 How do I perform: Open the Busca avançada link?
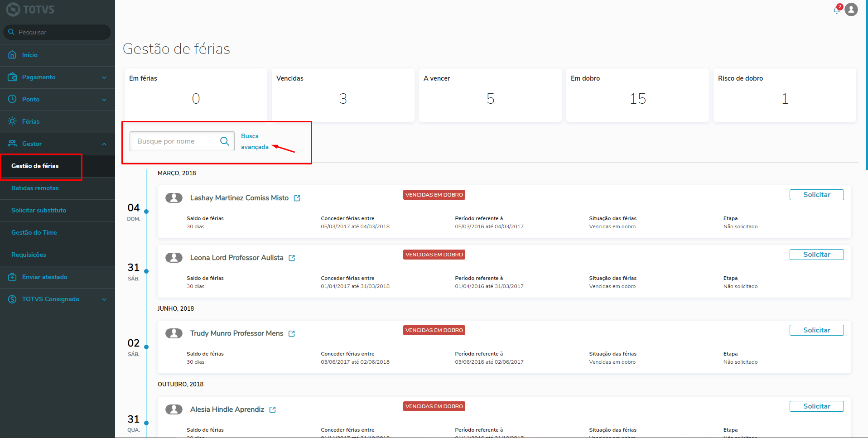coord(255,141)
